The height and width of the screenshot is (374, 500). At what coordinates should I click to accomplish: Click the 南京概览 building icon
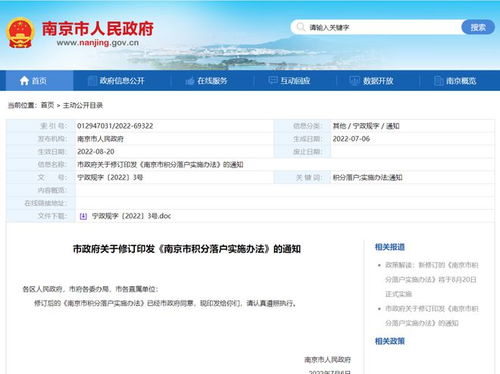click(x=439, y=81)
